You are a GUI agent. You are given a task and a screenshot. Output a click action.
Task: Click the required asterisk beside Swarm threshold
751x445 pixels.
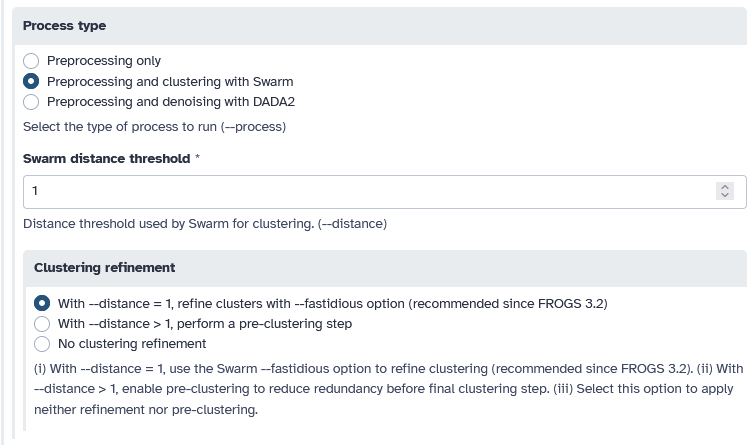click(198, 158)
